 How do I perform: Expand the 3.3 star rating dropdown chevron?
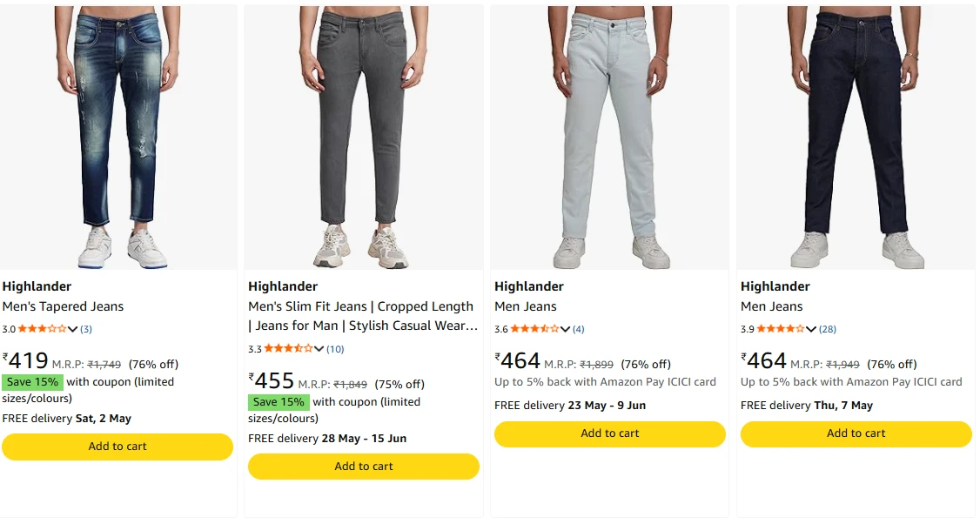tap(319, 349)
